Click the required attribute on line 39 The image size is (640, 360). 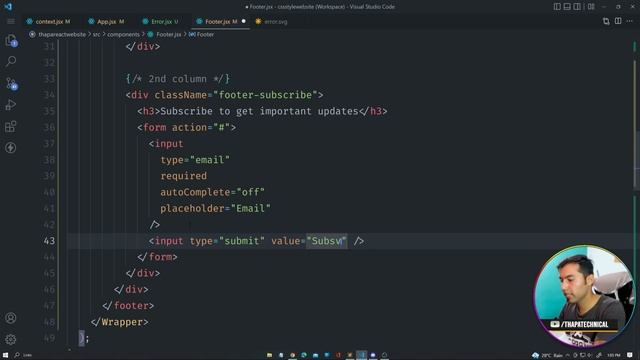point(183,176)
